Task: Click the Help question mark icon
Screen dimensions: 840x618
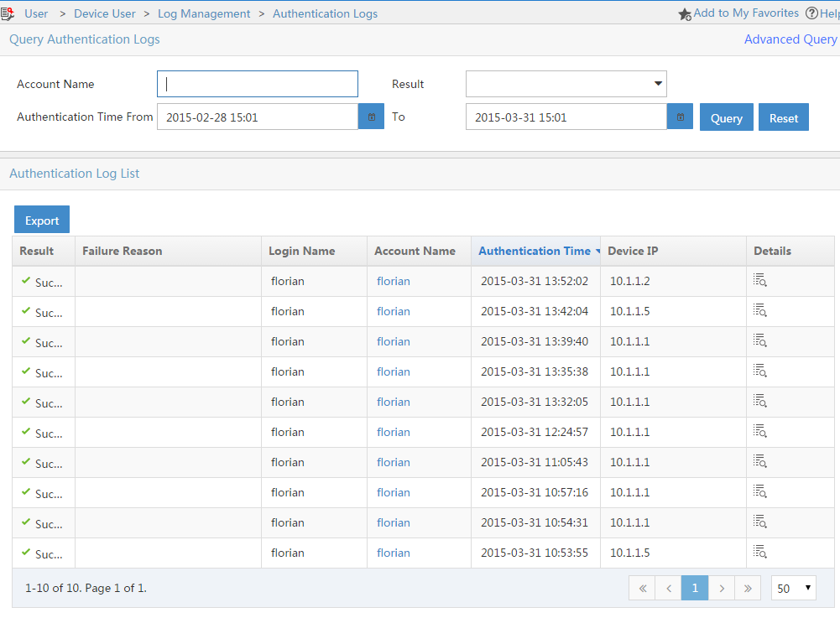Action: [x=811, y=13]
